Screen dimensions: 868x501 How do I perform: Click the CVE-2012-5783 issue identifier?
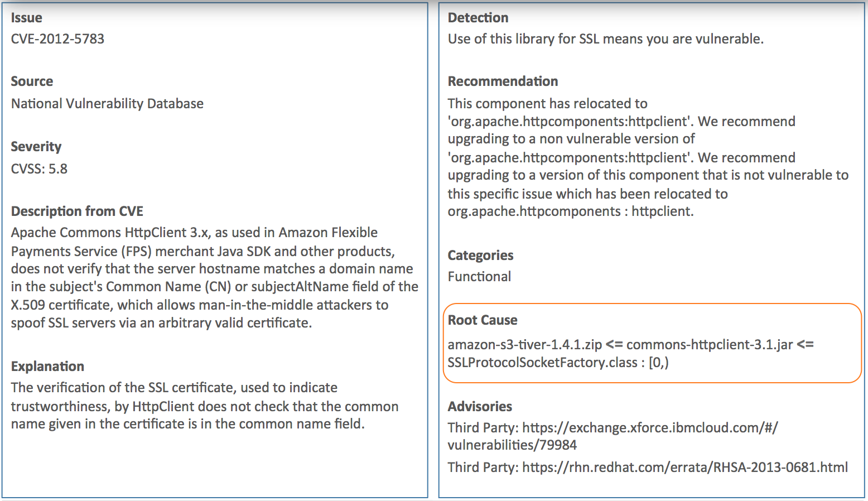[57, 39]
